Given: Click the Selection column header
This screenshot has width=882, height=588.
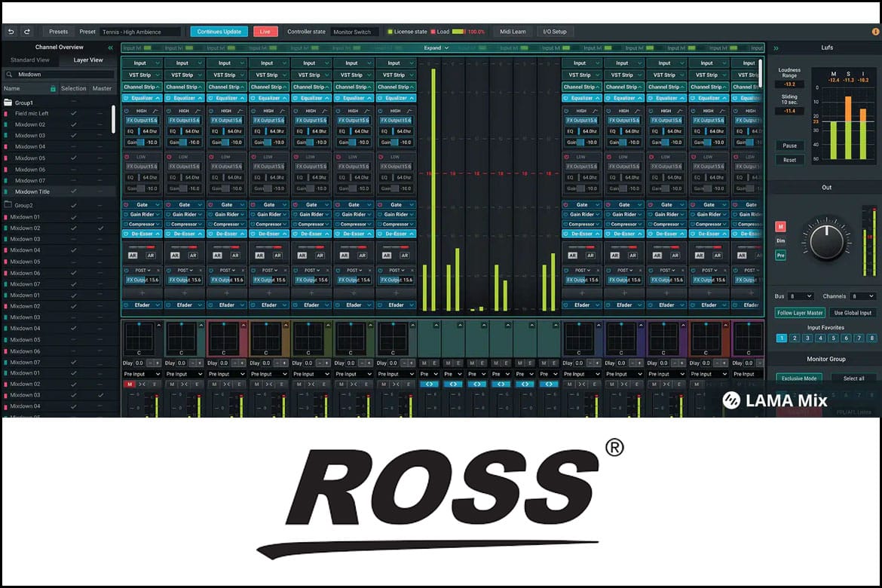Looking at the screenshot, I should point(74,88).
